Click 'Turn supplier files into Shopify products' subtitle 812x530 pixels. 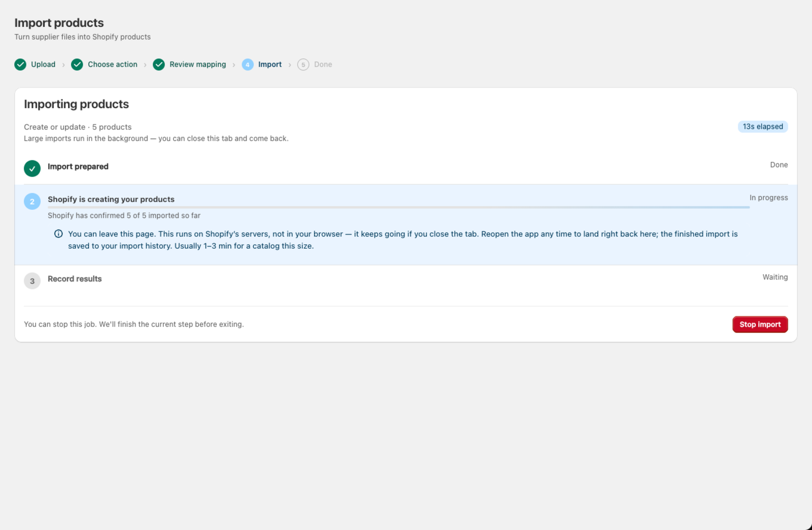[x=83, y=37]
